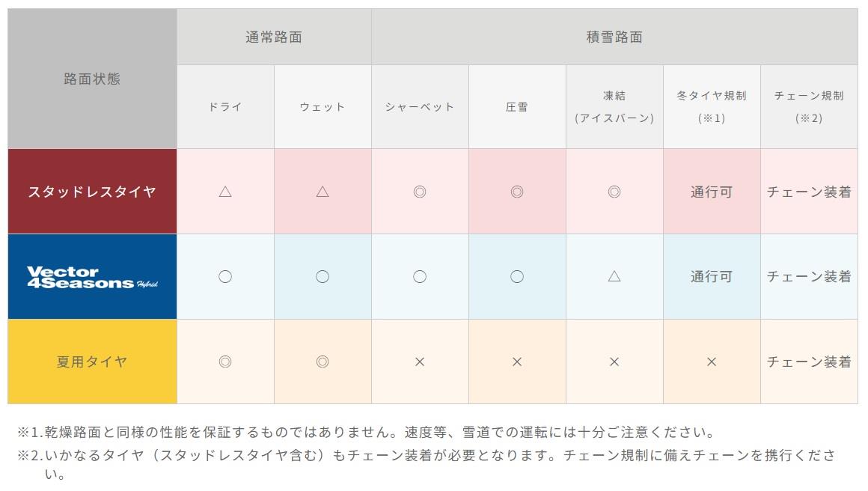Screen dimensions: 868x491
Task: Click the double circle for studless 圧雪
Action: coord(517,192)
